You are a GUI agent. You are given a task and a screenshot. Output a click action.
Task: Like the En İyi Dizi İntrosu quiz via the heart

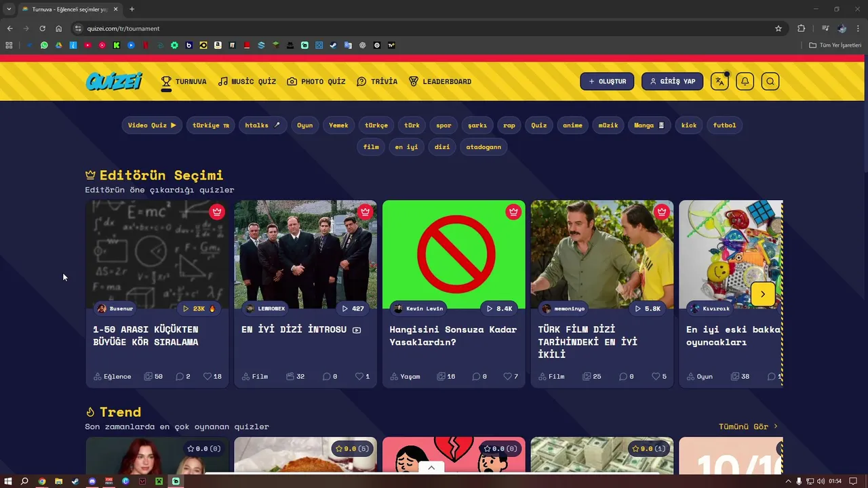[359, 376]
